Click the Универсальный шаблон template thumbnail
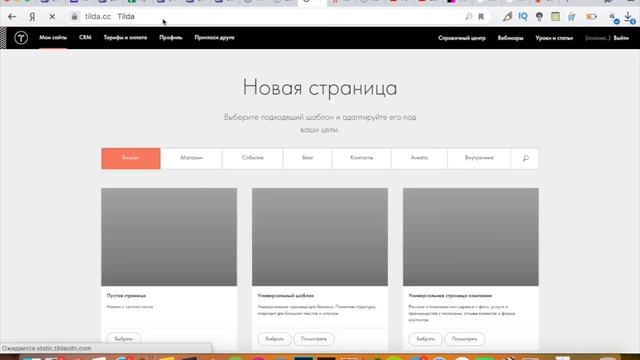The height and width of the screenshot is (360, 640). 320,237
